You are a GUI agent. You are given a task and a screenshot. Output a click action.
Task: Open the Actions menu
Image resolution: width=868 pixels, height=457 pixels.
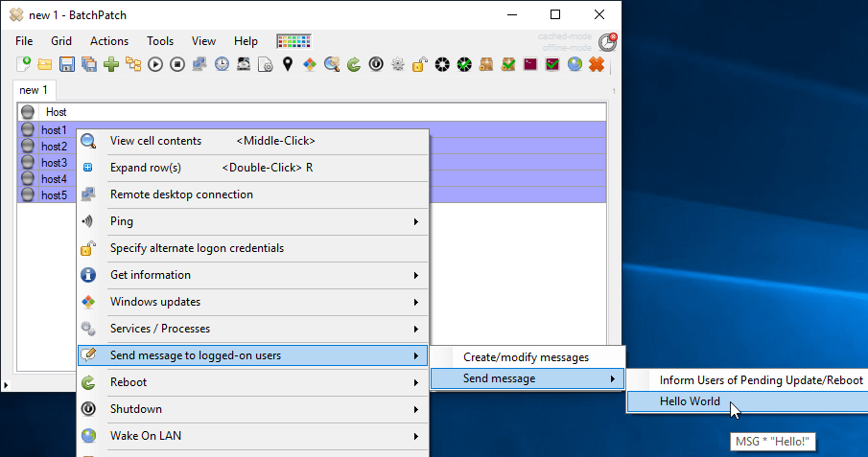pyautogui.click(x=109, y=41)
